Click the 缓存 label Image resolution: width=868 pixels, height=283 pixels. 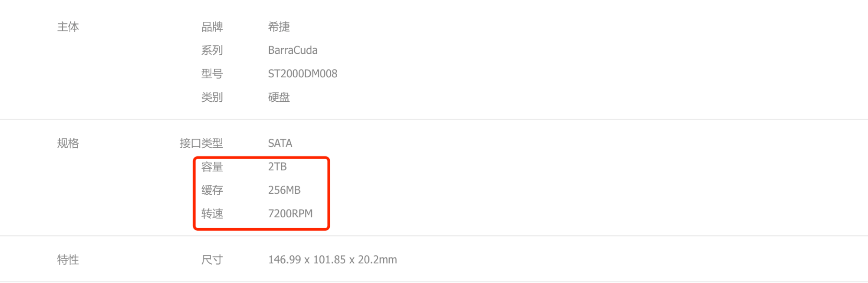212,190
